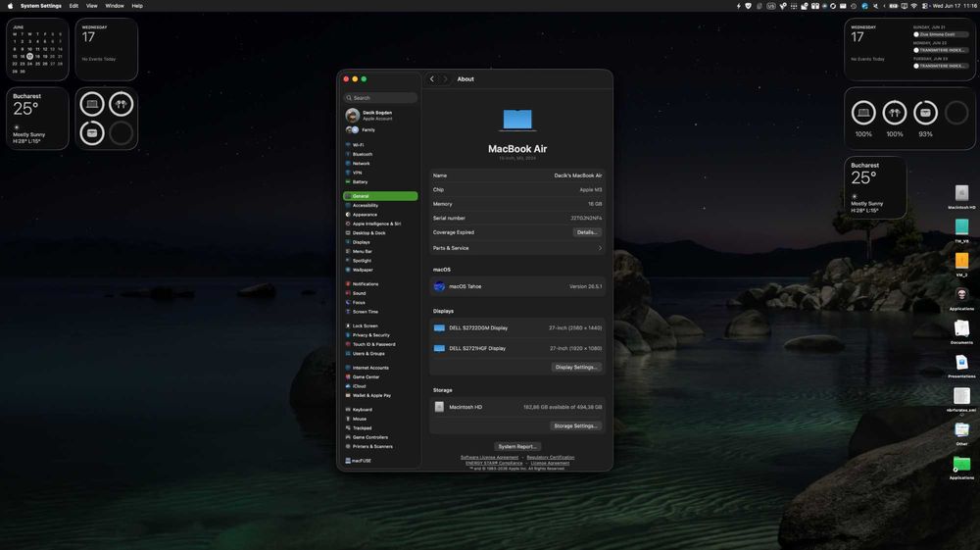
Task: Open Appearance settings
Action: click(380, 215)
